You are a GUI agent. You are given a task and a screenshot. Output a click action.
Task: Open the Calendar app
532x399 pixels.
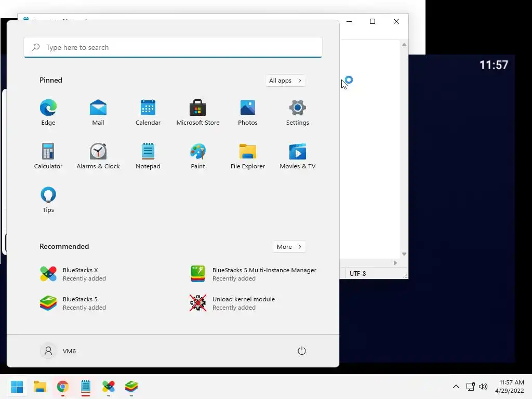(x=148, y=113)
